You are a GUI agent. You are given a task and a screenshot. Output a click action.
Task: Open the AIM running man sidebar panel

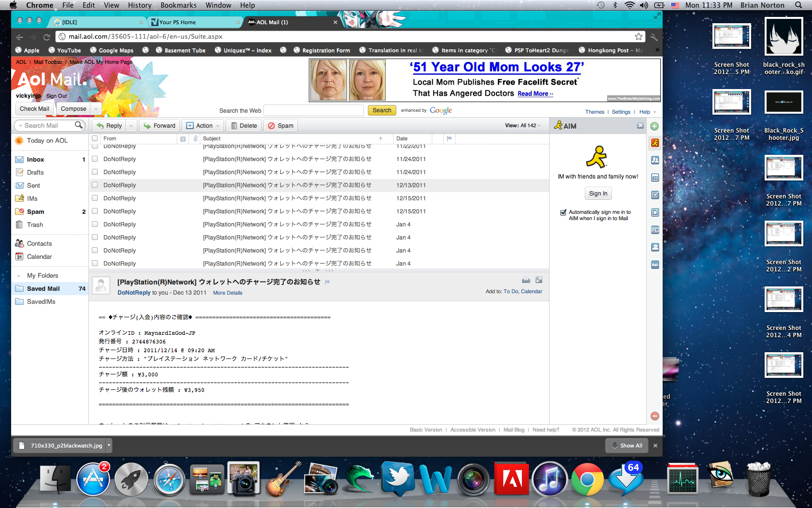(655, 143)
